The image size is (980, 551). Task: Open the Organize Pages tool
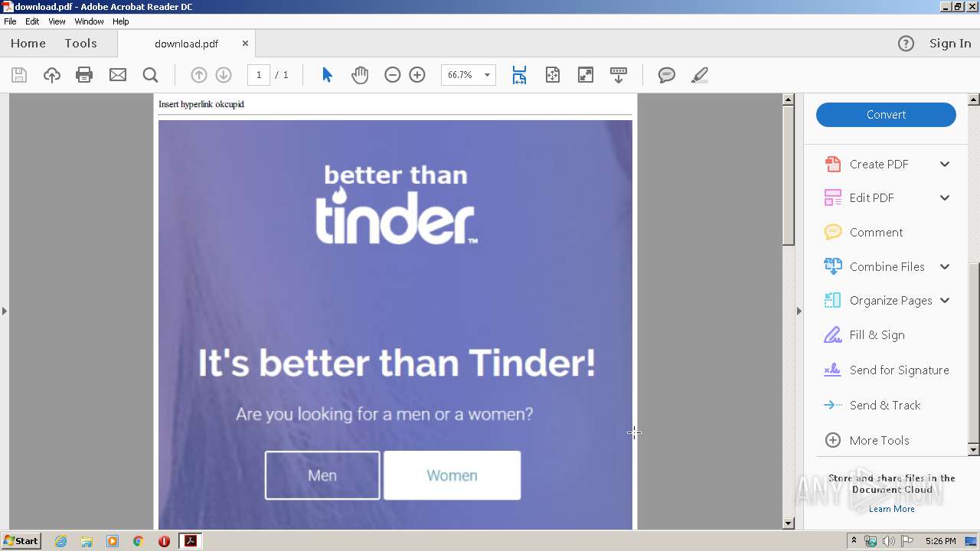pyautogui.click(x=890, y=300)
